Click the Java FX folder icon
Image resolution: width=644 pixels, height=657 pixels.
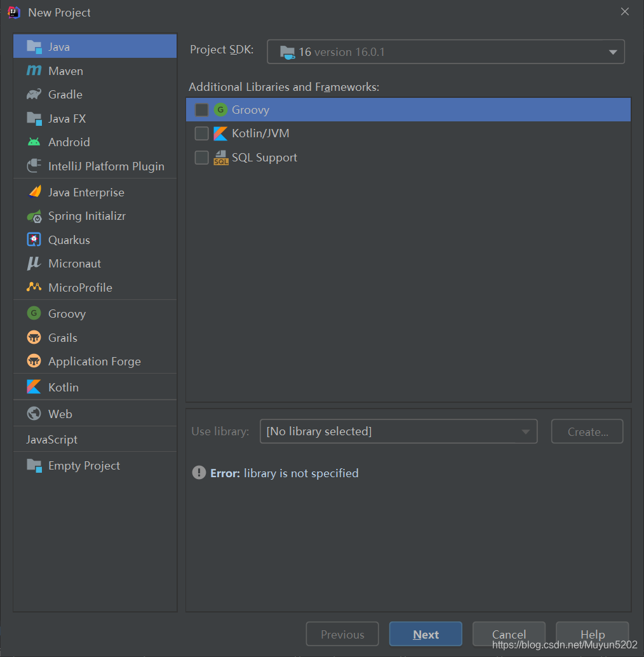tap(34, 119)
